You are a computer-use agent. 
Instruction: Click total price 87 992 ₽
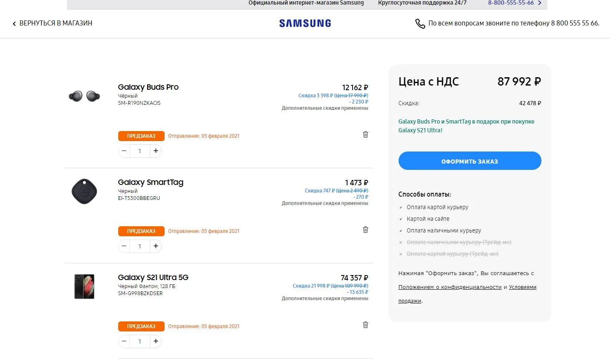point(519,81)
